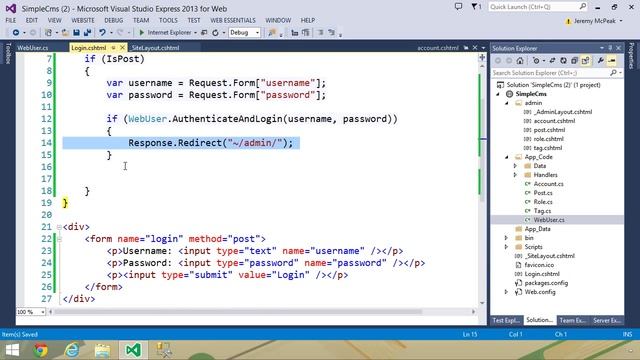Expand the Scripts folder

click(x=506, y=247)
